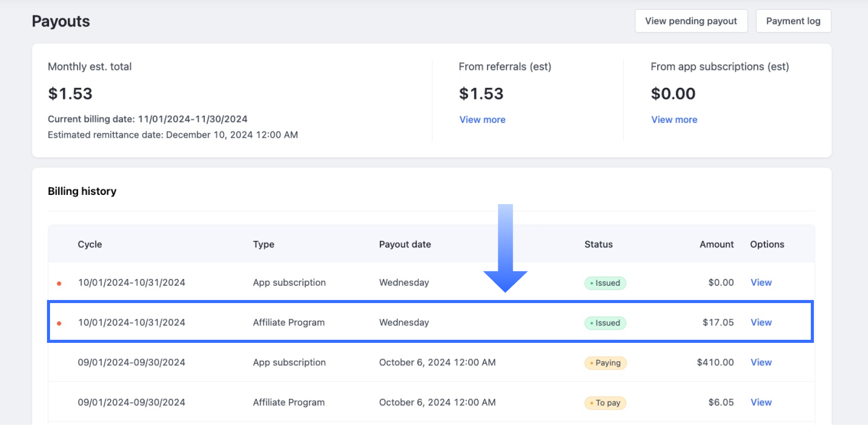View the $0.00 October App subscription payout
Screen dimensions: 868x425
pos(761,283)
